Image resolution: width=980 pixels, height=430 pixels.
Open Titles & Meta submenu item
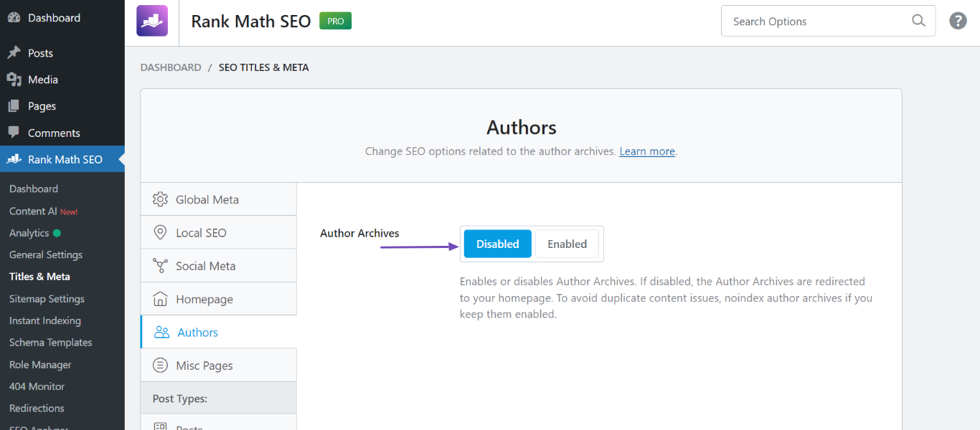click(39, 277)
